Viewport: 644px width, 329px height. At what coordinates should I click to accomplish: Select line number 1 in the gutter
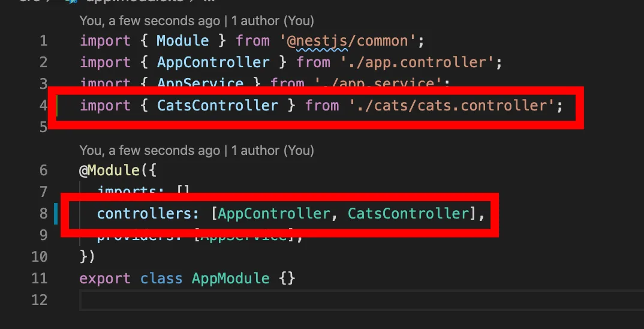click(44, 41)
